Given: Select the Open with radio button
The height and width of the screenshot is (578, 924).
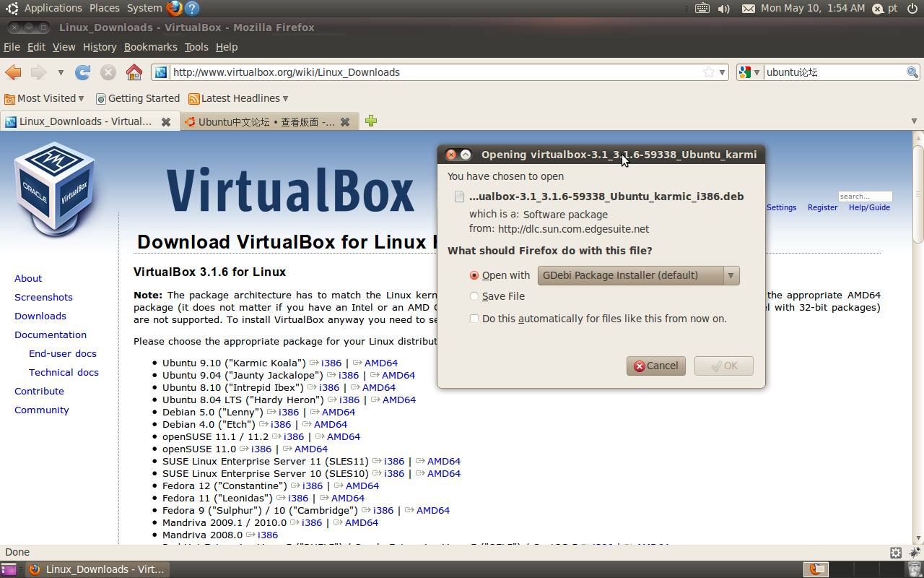Looking at the screenshot, I should click(474, 275).
